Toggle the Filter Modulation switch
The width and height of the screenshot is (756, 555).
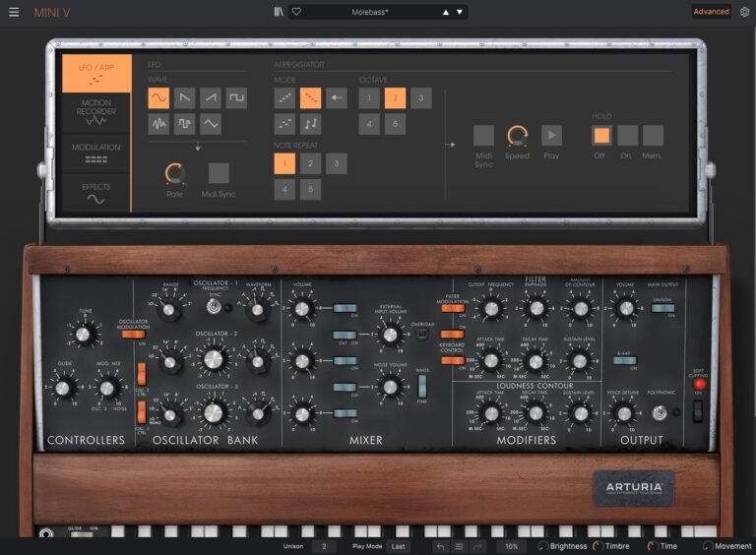pyautogui.click(x=452, y=309)
